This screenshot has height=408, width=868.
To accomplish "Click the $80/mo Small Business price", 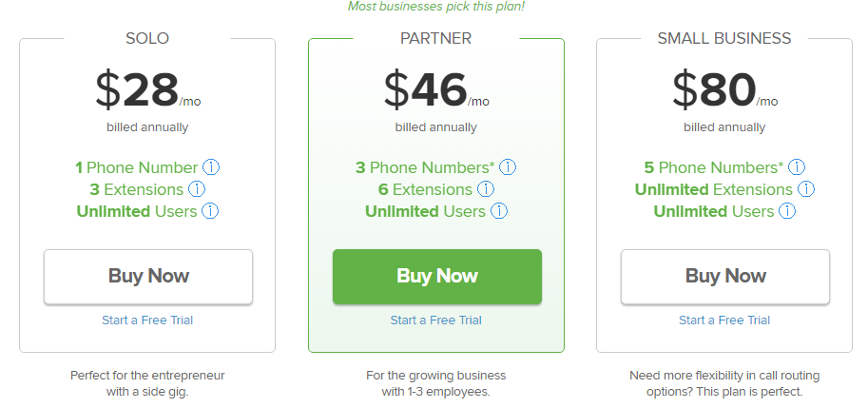I will tap(724, 90).
